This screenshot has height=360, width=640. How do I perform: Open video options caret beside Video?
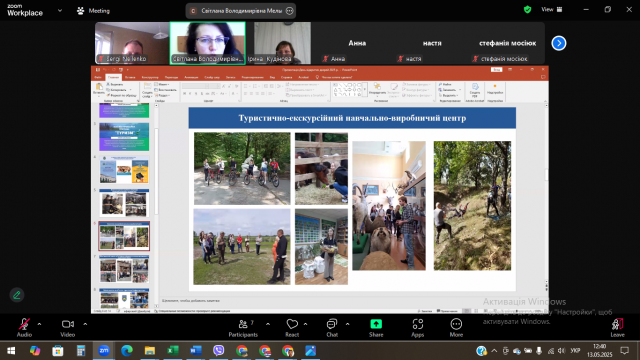85,324
